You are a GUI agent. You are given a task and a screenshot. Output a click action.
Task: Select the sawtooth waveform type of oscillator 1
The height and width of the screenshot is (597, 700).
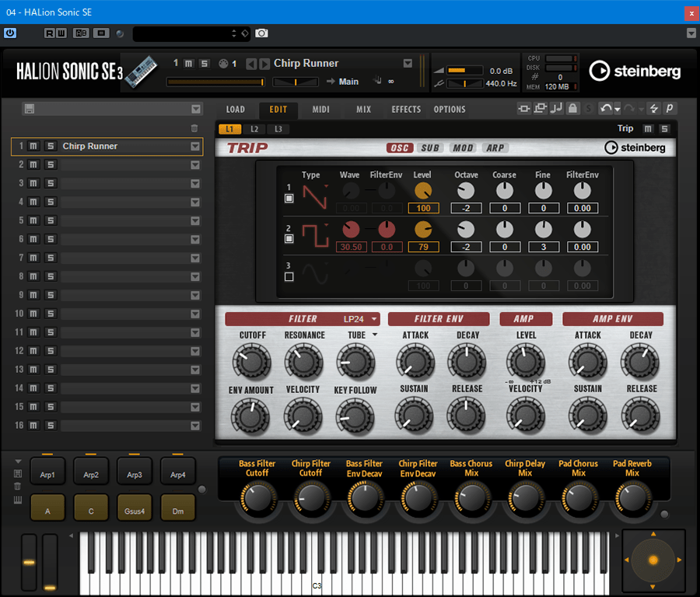pyautogui.click(x=315, y=197)
